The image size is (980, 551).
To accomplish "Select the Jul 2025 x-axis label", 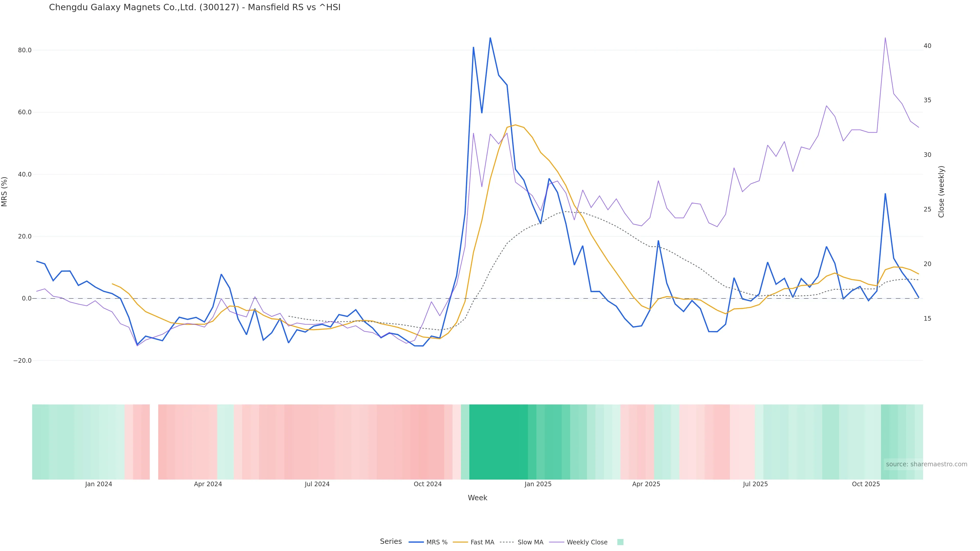I will point(755,484).
